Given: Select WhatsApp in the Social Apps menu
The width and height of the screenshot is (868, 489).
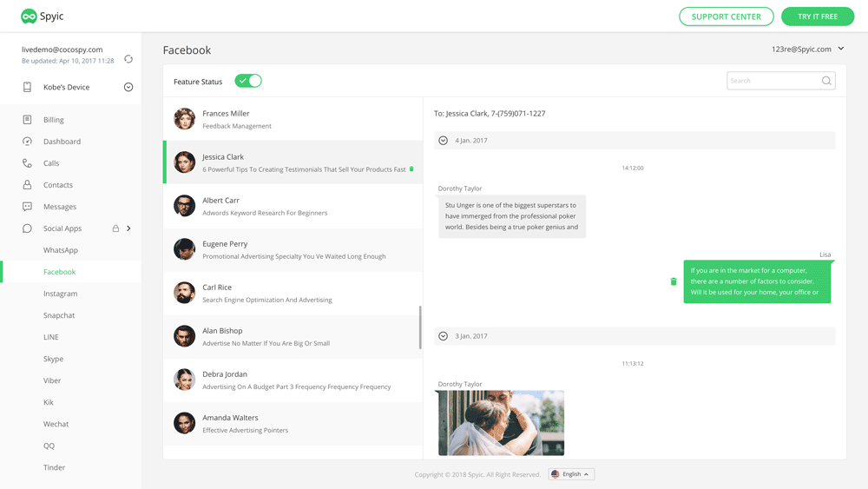Looking at the screenshot, I should (x=61, y=250).
